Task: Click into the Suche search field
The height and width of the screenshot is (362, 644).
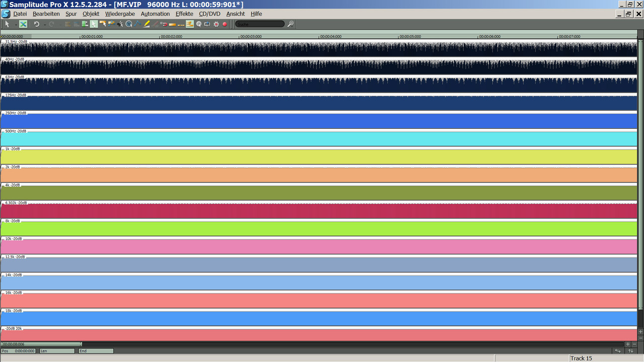Action: coord(260,24)
